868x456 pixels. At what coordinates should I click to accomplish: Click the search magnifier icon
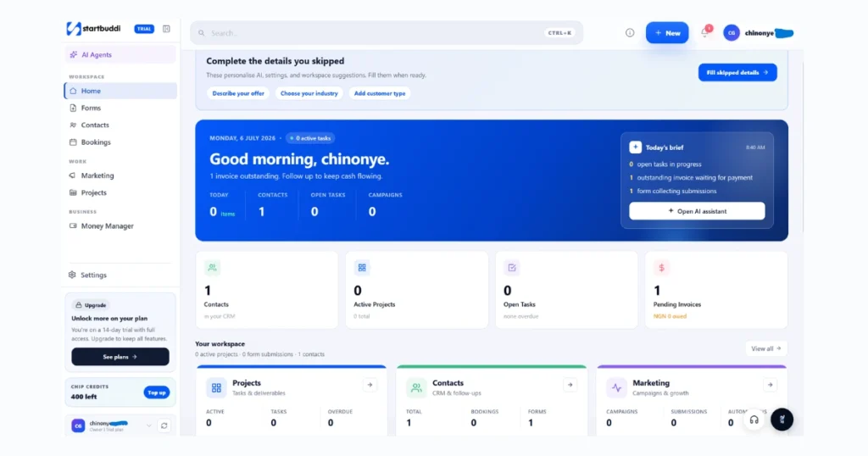coord(202,33)
